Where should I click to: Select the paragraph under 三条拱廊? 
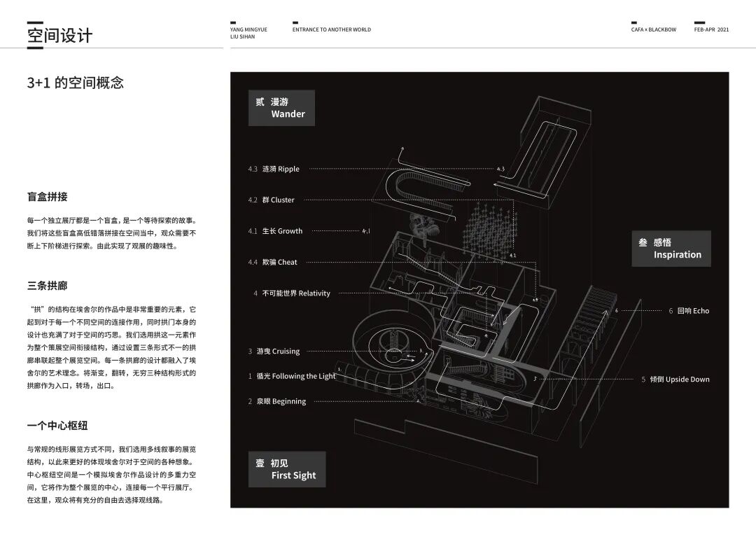112,347
